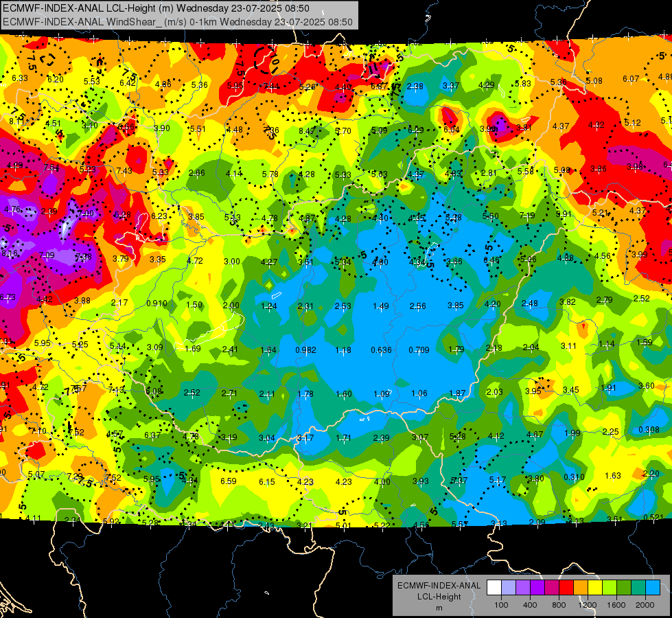
Task: Click the 400 label on the legend scale
Action: coord(530,605)
